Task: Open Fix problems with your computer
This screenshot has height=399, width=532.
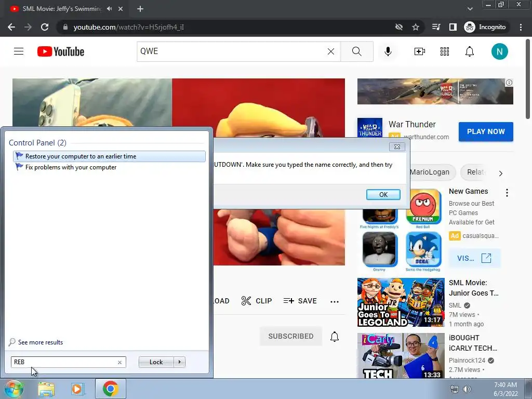Action: click(109, 167)
